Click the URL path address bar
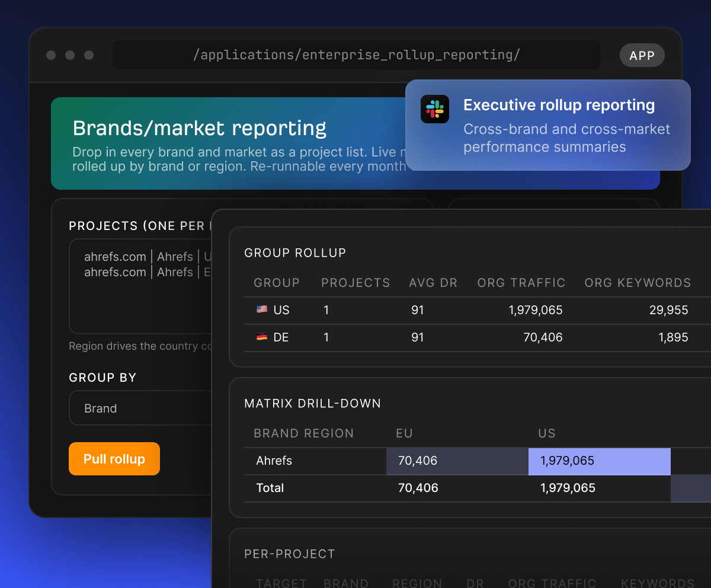 (357, 55)
